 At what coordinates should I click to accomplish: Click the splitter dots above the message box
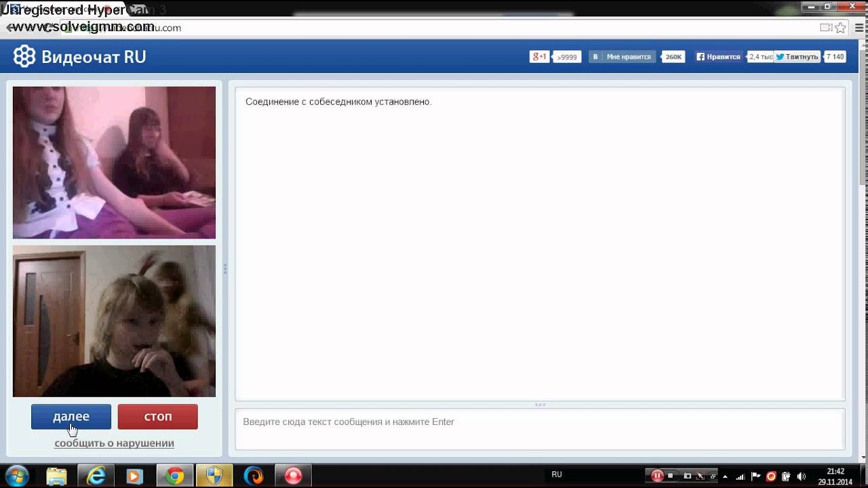[540, 405]
